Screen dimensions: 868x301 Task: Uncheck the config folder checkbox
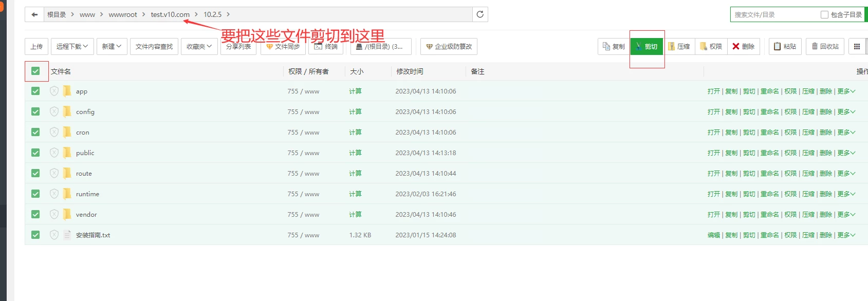pos(35,111)
